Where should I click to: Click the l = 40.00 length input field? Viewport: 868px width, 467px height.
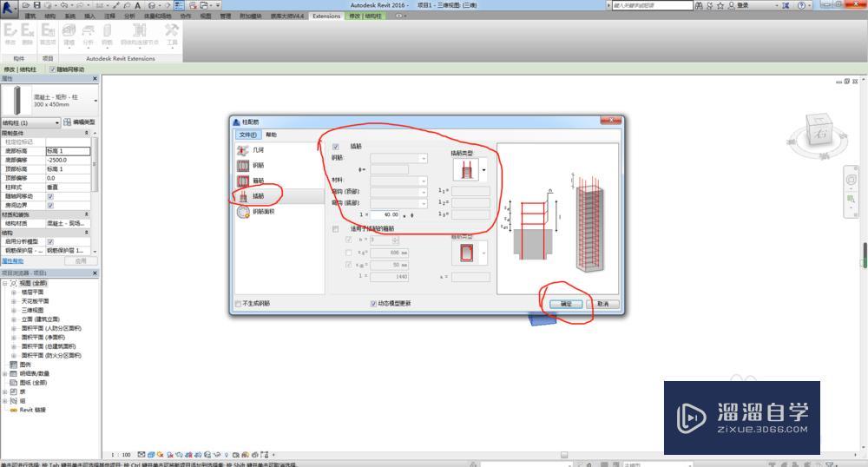[385, 214]
